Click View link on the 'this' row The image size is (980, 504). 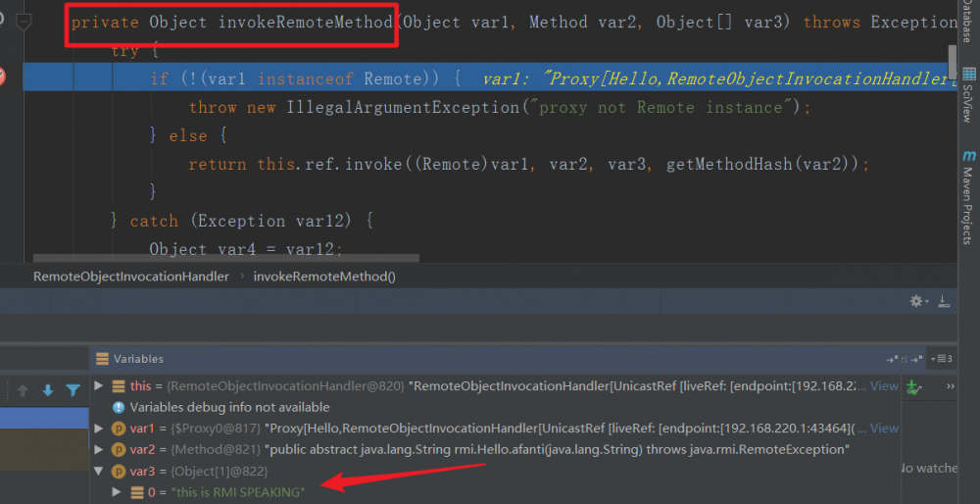(884, 385)
